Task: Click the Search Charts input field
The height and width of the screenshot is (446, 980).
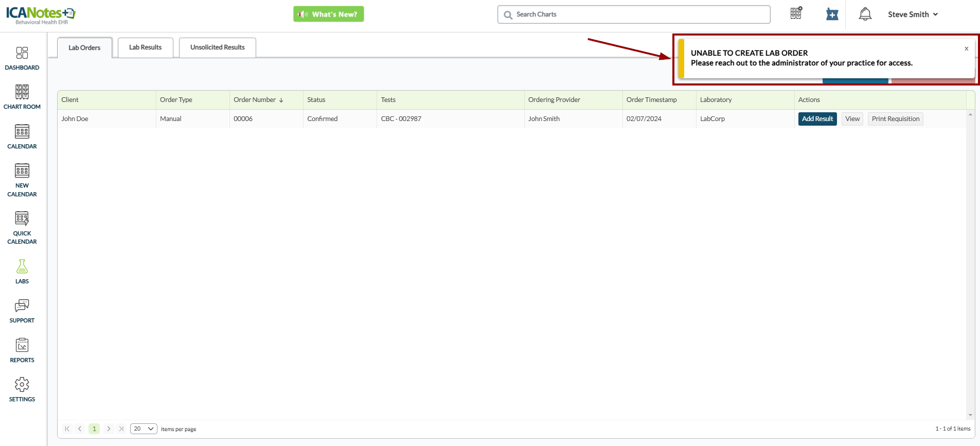Action: point(638,14)
